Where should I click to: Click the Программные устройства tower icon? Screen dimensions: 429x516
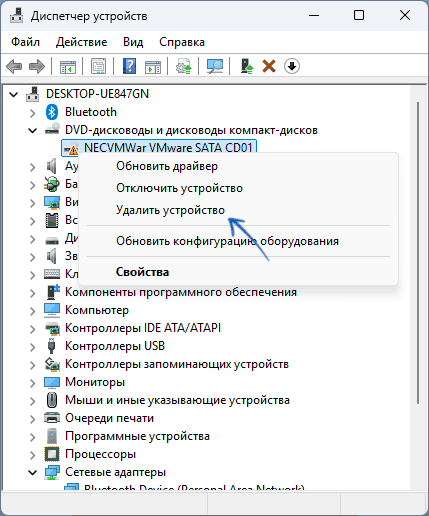[x=52, y=436]
